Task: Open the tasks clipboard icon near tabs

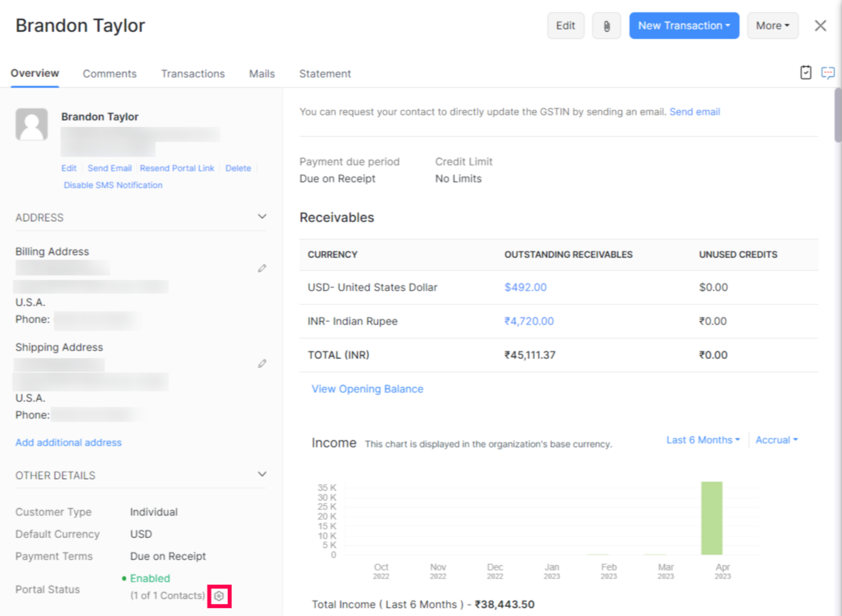Action: 806,72
